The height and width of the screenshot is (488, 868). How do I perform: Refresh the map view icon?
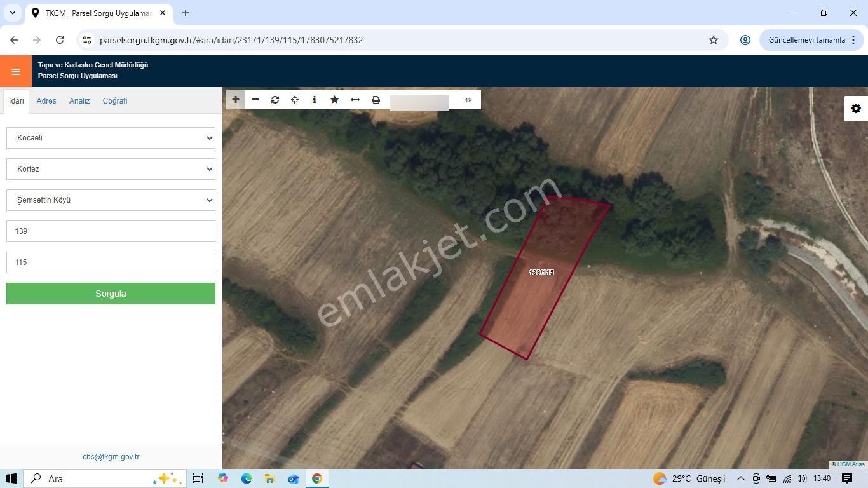275,100
